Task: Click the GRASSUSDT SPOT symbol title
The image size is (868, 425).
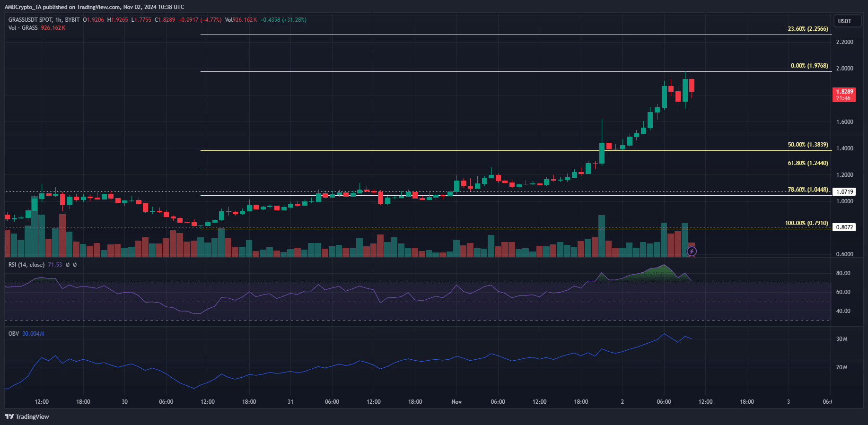Action: (30, 20)
